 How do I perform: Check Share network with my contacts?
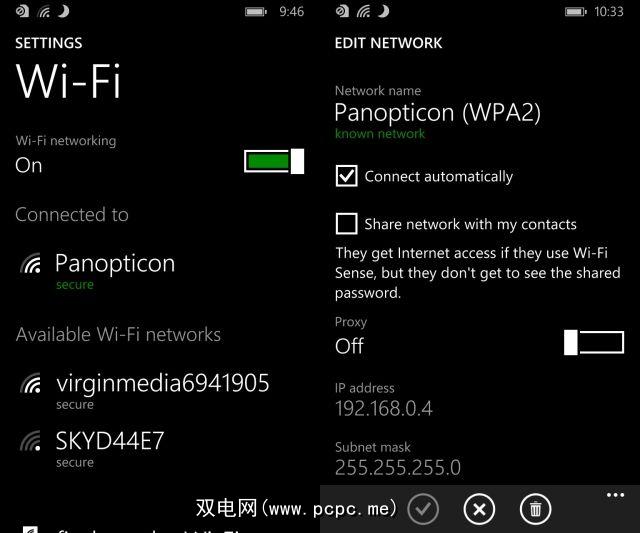point(347,224)
